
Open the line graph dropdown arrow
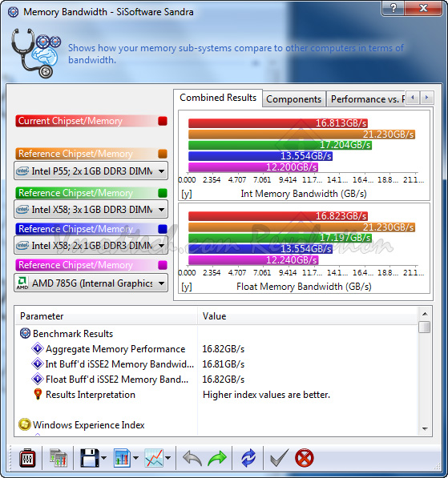(x=167, y=457)
